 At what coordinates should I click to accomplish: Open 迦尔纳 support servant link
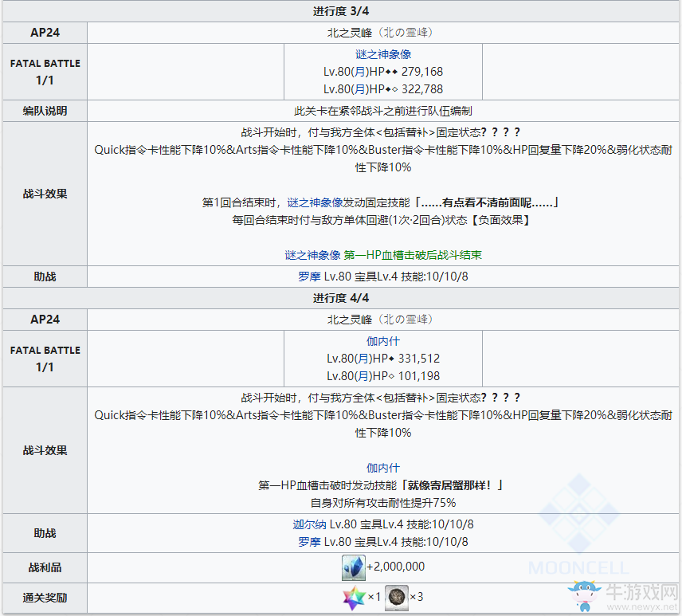[x=309, y=524]
